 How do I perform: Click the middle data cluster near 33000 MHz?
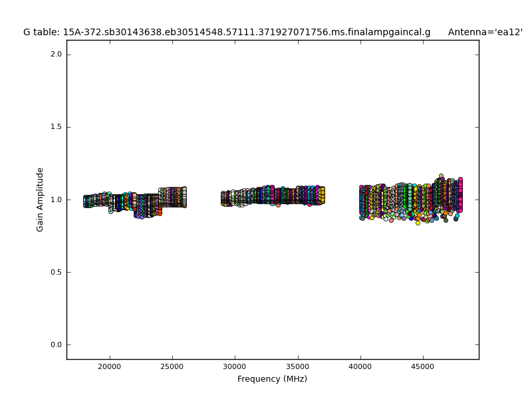[272, 196]
